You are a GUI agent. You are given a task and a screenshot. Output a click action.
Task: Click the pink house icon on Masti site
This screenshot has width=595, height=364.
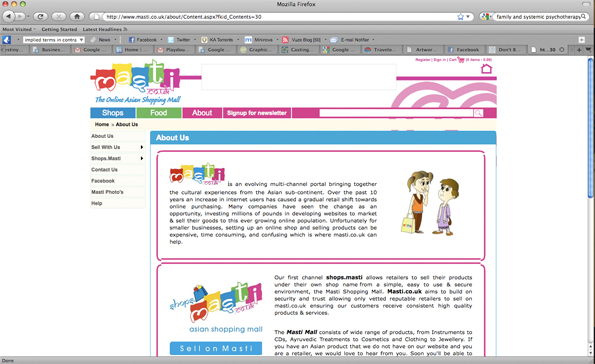click(x=486, y=69)
